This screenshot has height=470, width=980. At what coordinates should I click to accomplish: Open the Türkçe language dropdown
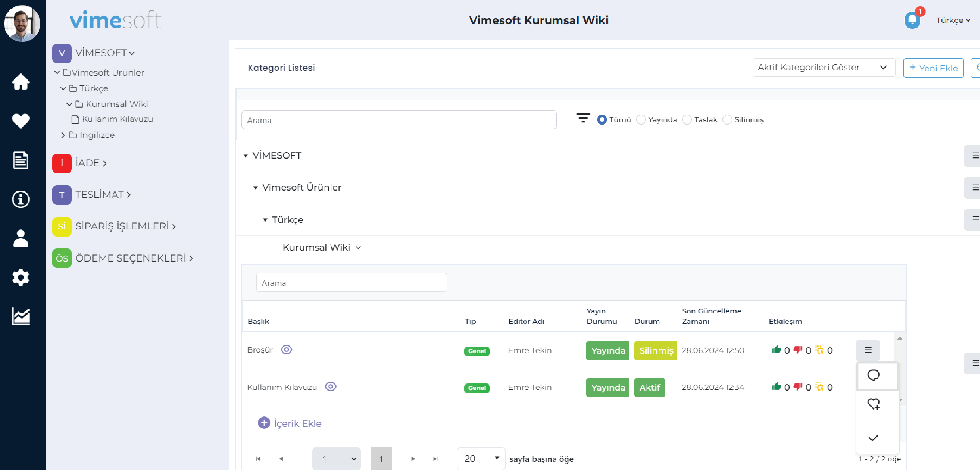952,20
